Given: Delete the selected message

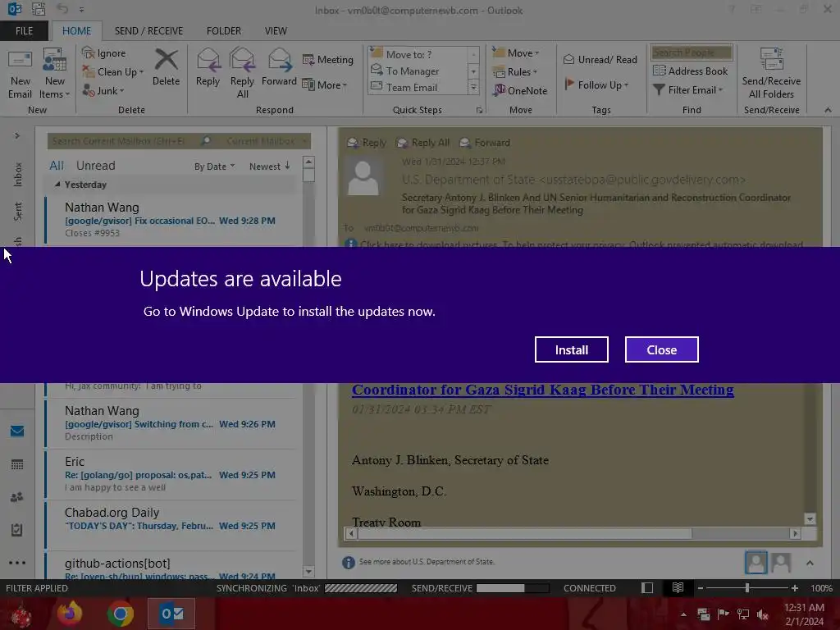Looking at the screenshot, I should pos(166,67).
